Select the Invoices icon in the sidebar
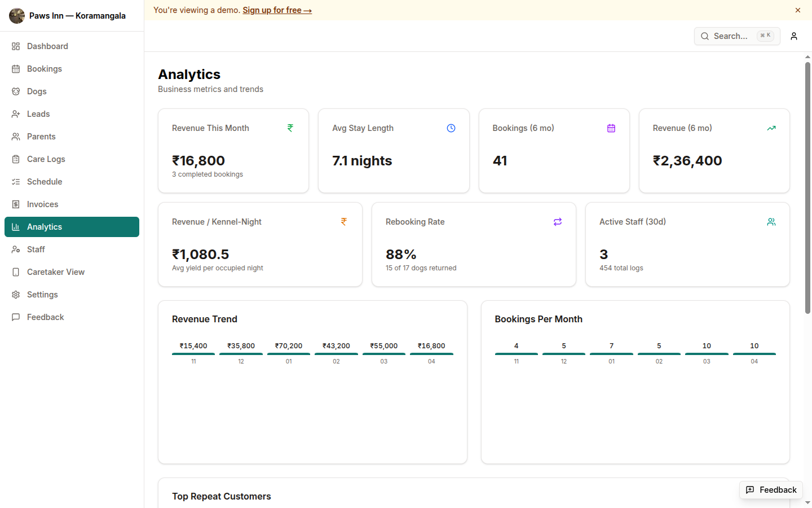The height and width of the screenshot is (508, 812). point(16,204)
